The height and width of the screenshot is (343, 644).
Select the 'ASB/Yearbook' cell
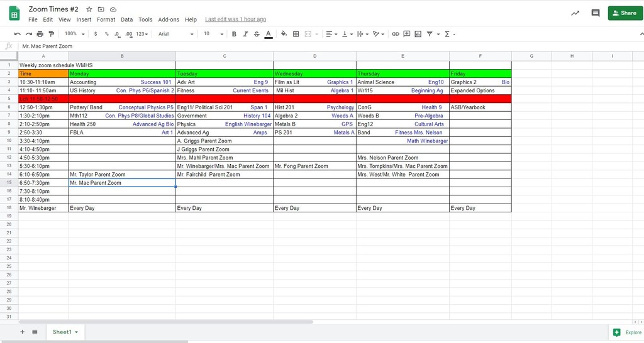(480, 107)
